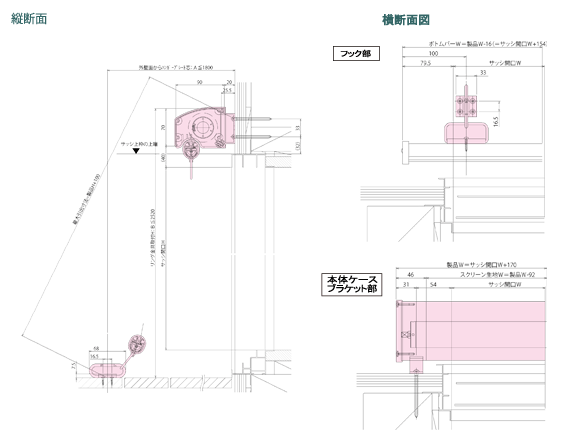The image size is (580, 430).
Task: Click the 90 dimension above roller case
Action: (x=199, y=82)
